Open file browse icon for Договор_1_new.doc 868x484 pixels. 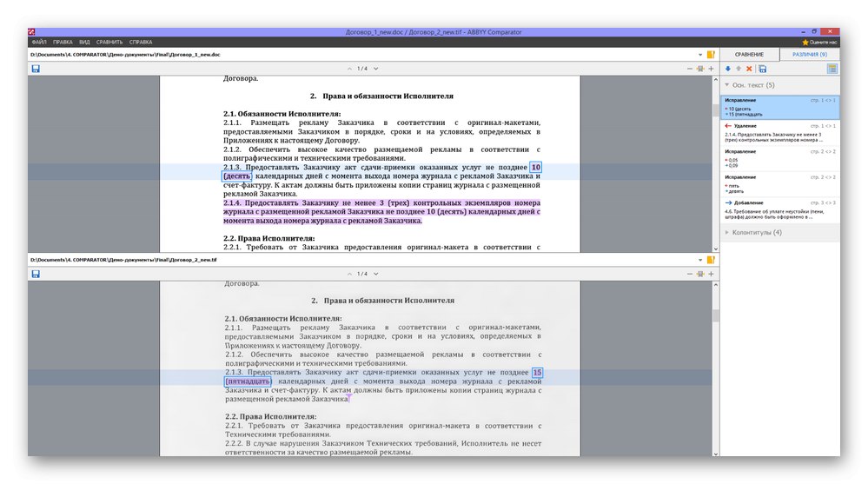711,54
